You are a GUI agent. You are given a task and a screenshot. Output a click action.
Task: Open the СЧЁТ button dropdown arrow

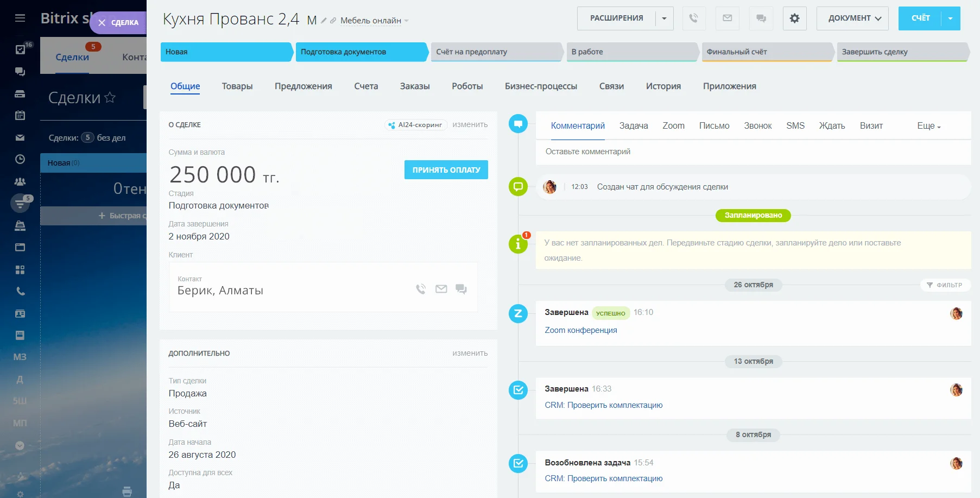pos(950,18)
